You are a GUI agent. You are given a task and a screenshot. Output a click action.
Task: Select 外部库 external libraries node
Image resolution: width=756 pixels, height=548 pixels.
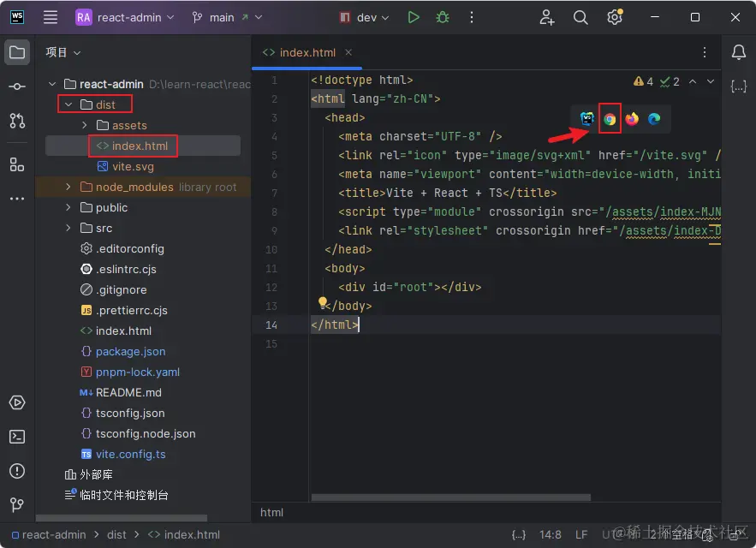(x=89, y=474)
